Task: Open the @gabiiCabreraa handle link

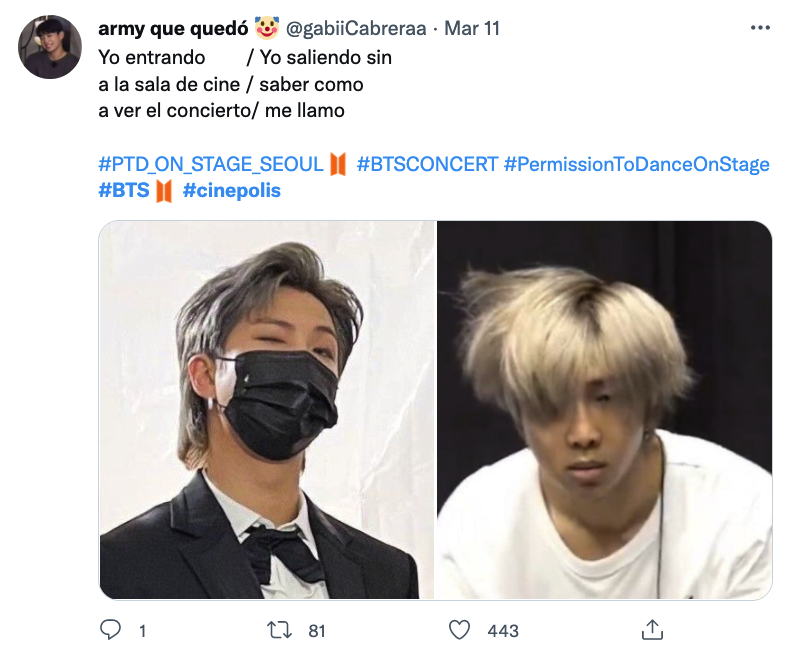Action: pos(344,28)
